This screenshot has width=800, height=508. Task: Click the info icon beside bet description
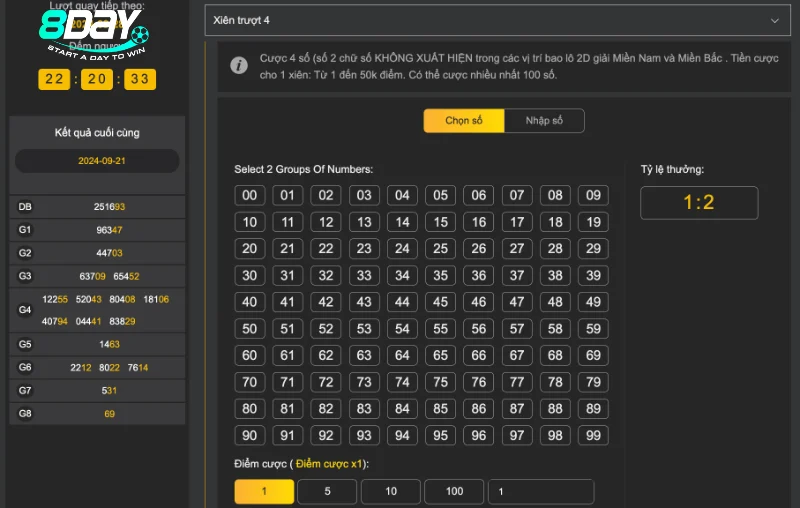[x=239, y=66]
